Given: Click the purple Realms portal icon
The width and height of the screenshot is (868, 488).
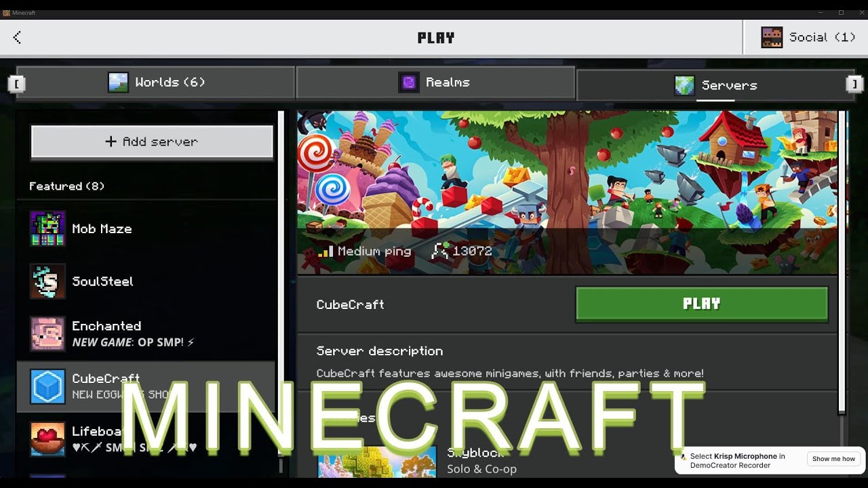Looking at the screenshot, I should [408, 82].
